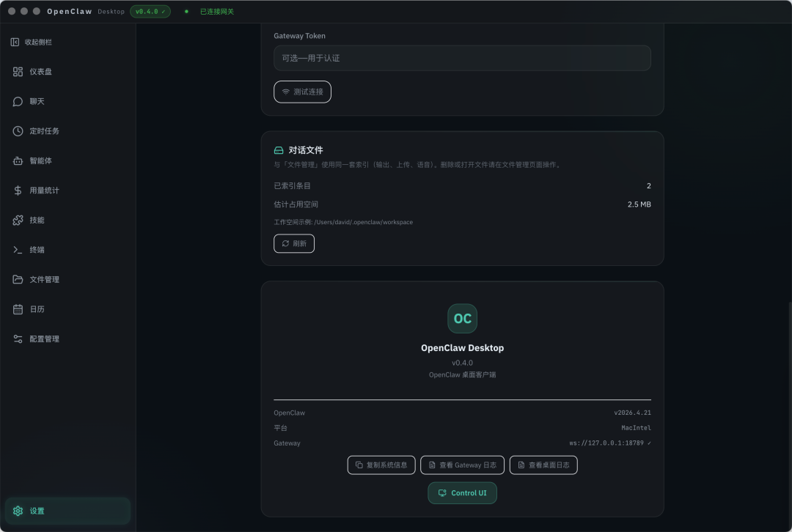The image size is (792, 532).
Task: Navigate to 定时任务 label
Action: pyautogui.click(x=45, y=131)
